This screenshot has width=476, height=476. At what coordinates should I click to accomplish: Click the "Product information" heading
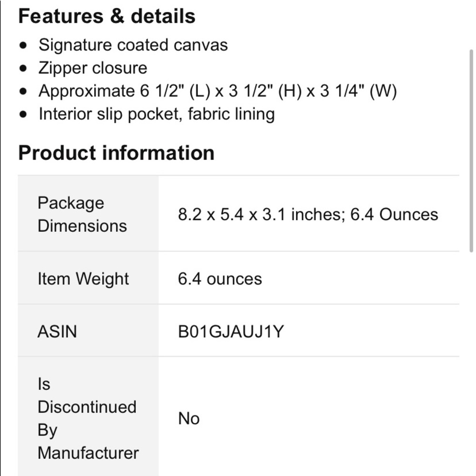116,153
